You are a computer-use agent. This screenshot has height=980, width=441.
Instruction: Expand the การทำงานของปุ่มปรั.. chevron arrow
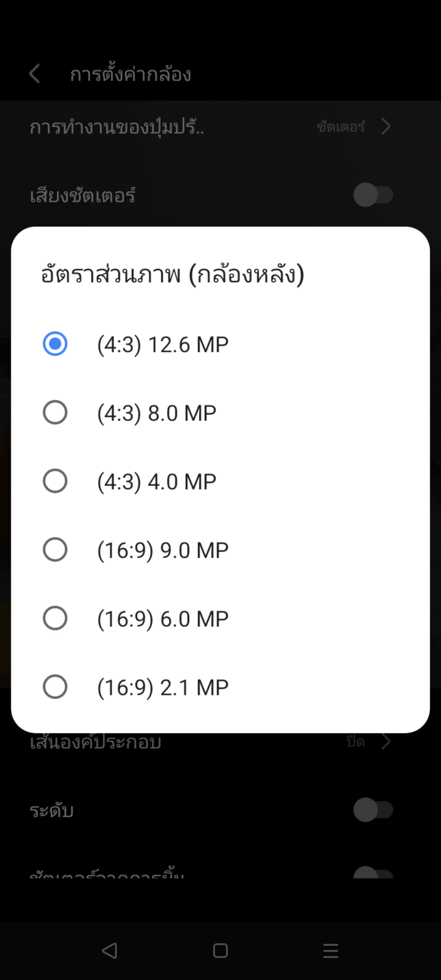pyautogui.click(x=386, y=126)
